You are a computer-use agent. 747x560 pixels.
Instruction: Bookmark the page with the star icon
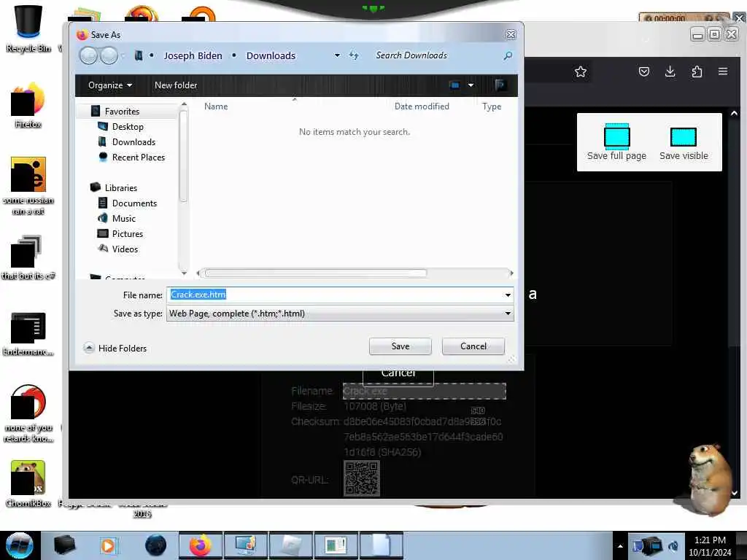pyautogui.click(x=580, y=72)
